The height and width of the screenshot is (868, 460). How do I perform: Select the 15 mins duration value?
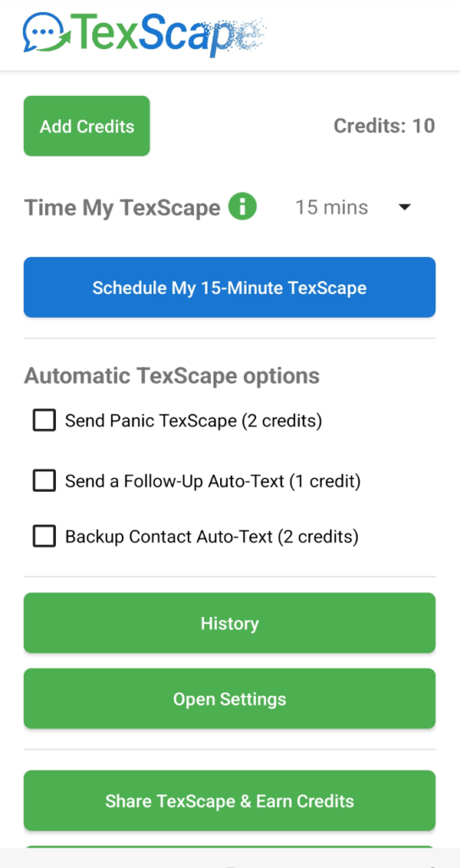click(x=331, y=208)
